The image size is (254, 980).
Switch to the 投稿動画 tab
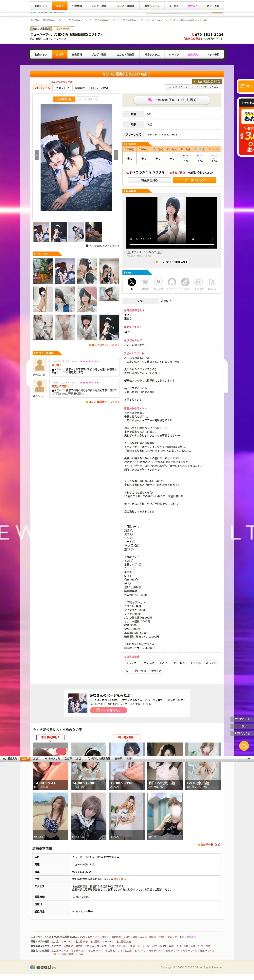click(80, 87)
